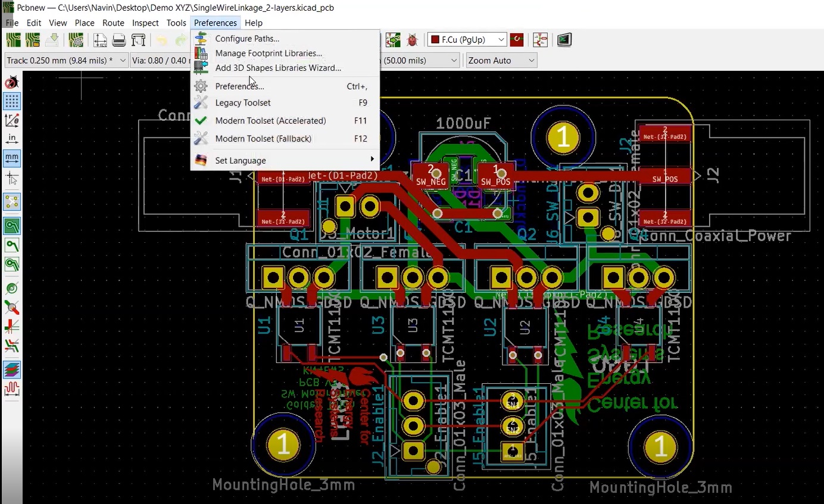Open the Python scripting console icon
This screenshot has height=504, width=824.
[564, 40]
